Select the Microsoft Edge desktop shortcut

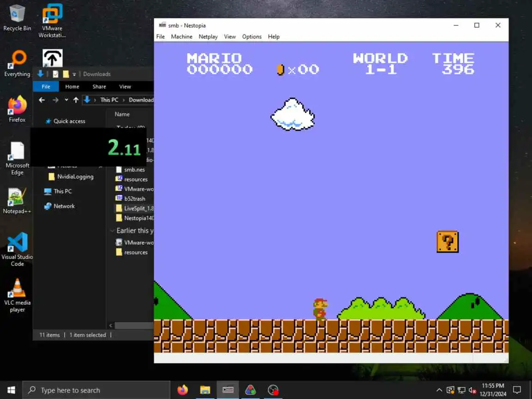(x=17, y=158)
